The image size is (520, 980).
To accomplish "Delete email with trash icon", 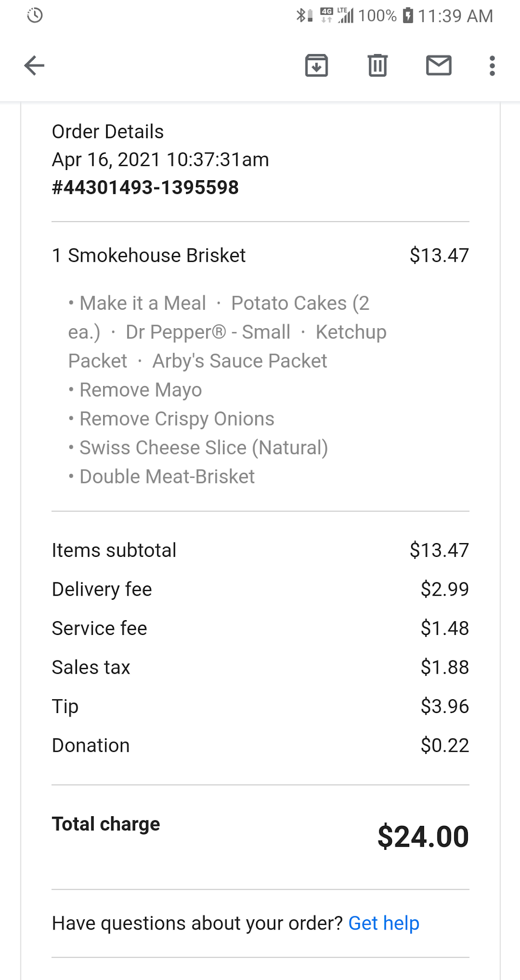I will (378, 65).
